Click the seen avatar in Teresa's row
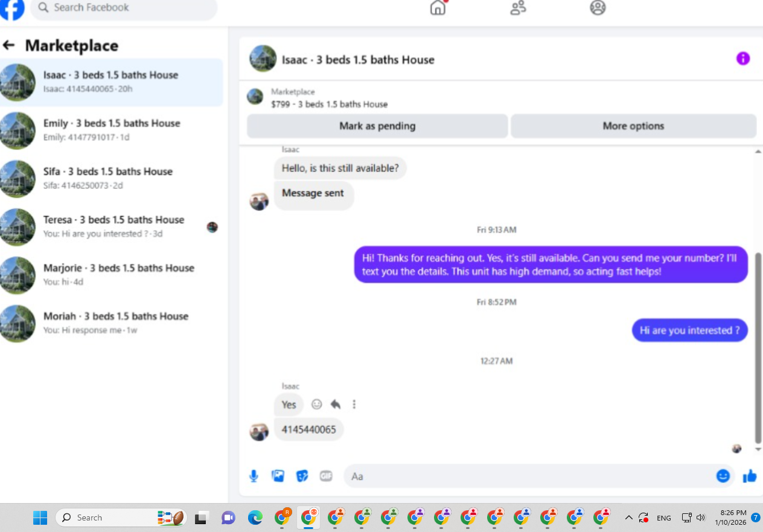This screenshot has height=532, width=763. 212,227
